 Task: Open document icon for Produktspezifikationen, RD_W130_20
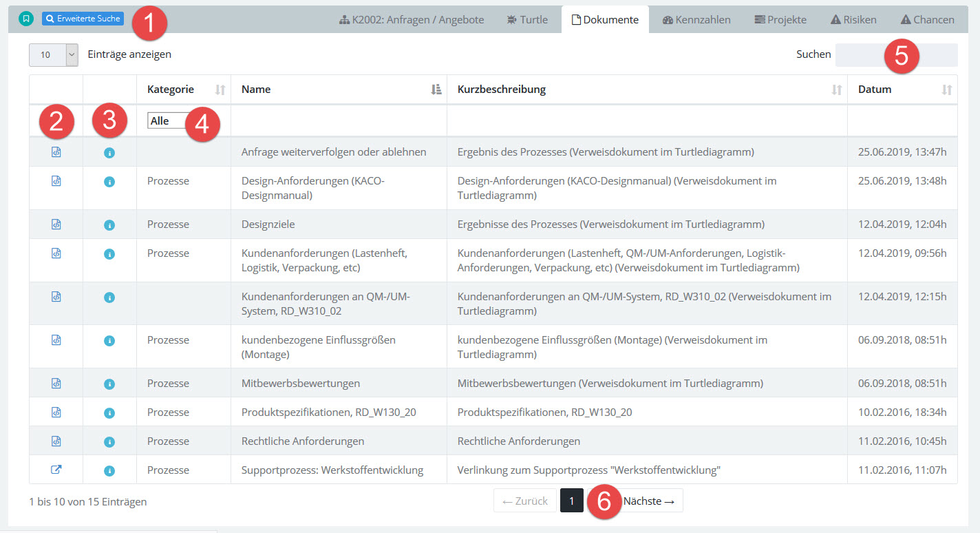coord(56,412)
